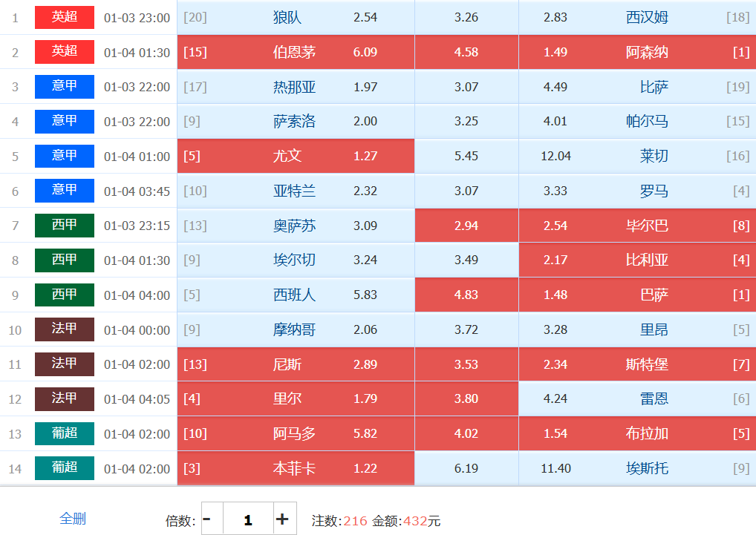Click the 葡超 league badge for 本菲卡 match
756x535 pixels.
(65, 468)
